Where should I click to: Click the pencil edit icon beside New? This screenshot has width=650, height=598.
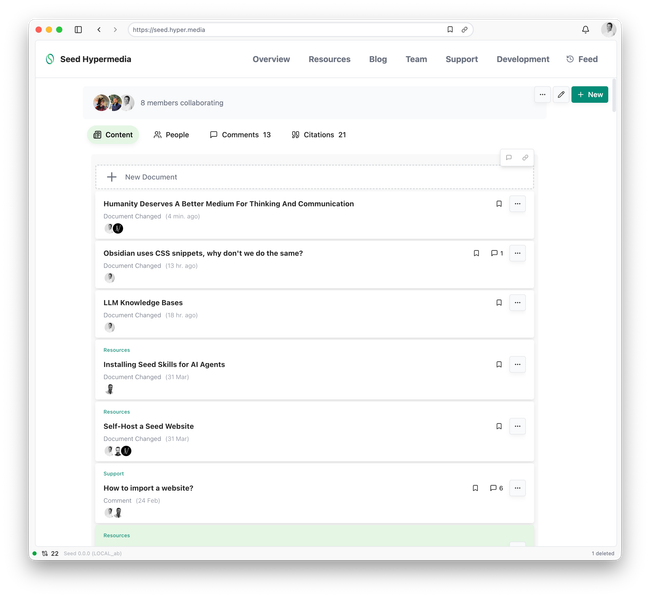[x=561, y=95]
